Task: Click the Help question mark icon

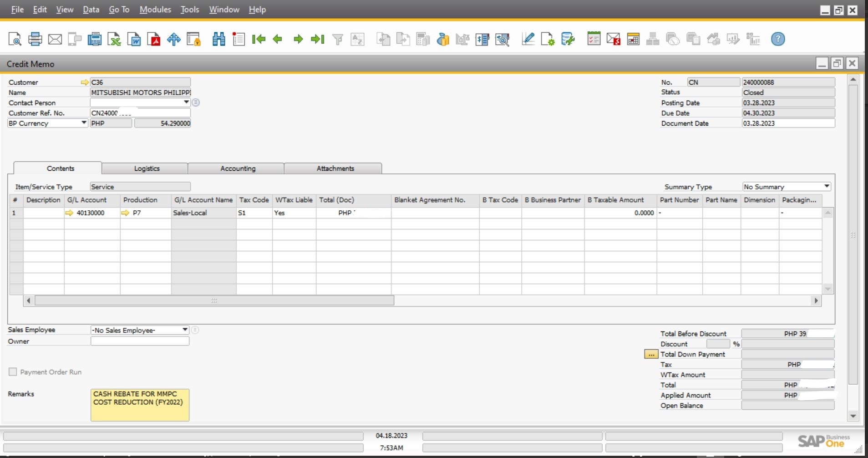Action: pos(778,39)
